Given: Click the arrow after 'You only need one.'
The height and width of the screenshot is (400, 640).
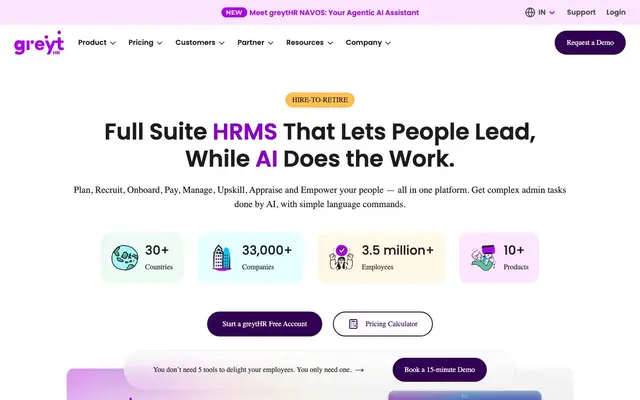Looking at the screenshot, I should click(360, 370).
